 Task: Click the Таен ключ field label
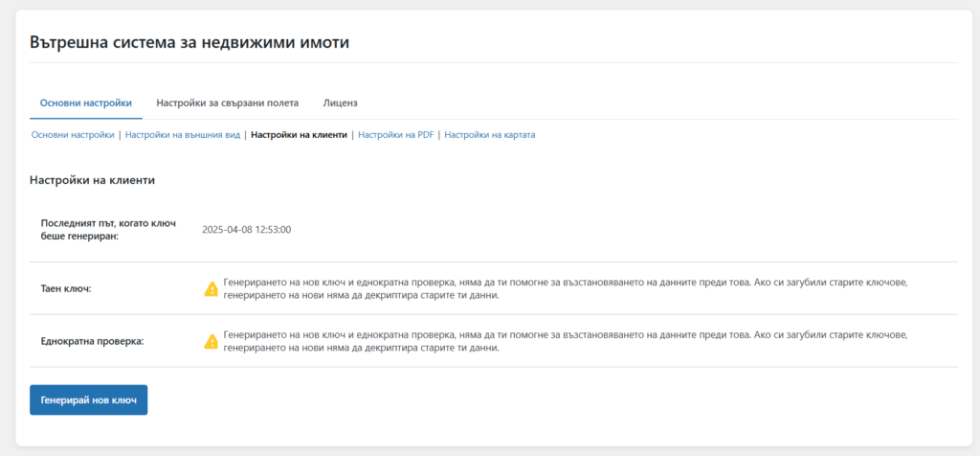click(66, 288)
